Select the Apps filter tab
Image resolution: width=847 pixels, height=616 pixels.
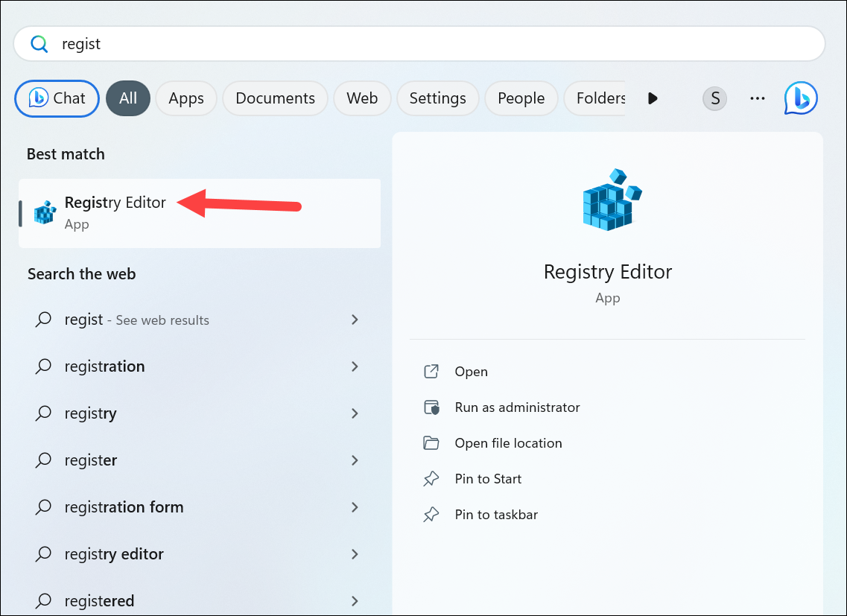pos(185,98)
